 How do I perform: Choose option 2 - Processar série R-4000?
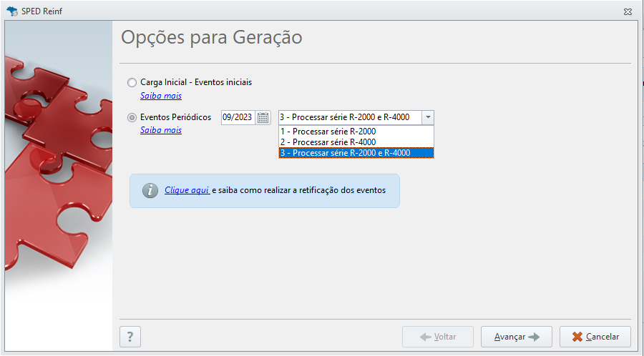coord(356,142)
